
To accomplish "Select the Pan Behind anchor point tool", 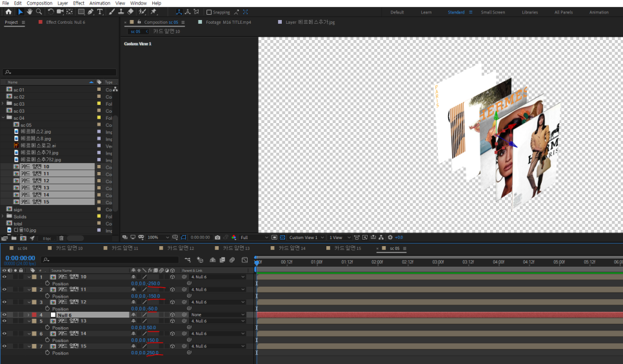I will [x=70, y=12].
